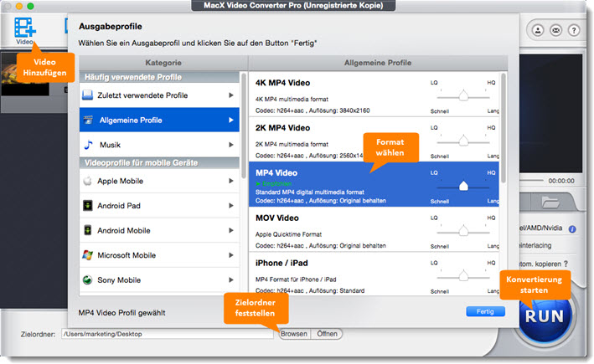Expand Allgemeine Profile arrow

[230, 120]
